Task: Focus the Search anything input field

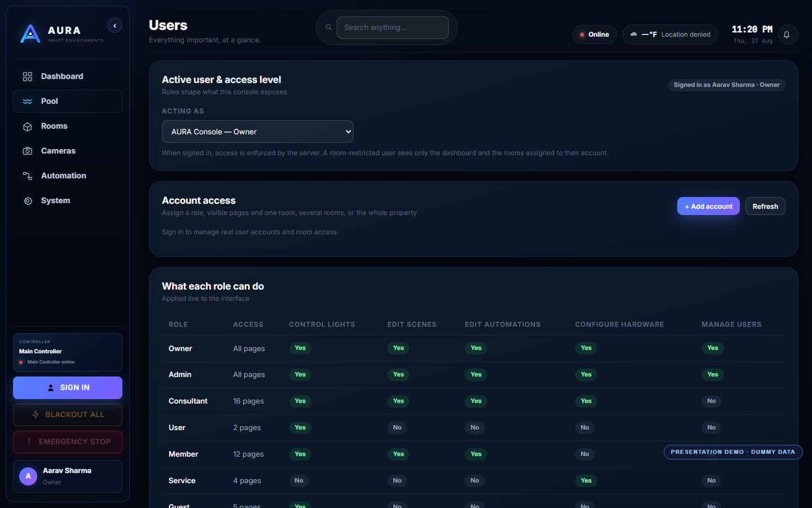Action: tap(392, 28)
